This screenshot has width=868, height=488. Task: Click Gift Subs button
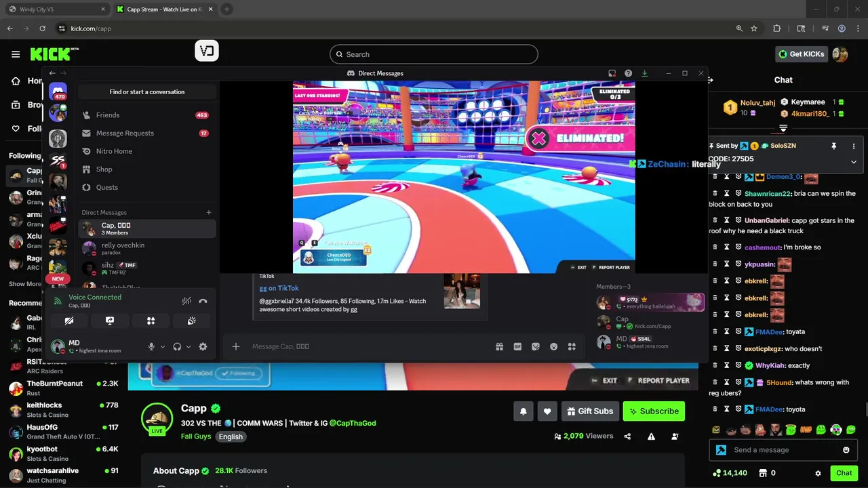coord(590,411)
